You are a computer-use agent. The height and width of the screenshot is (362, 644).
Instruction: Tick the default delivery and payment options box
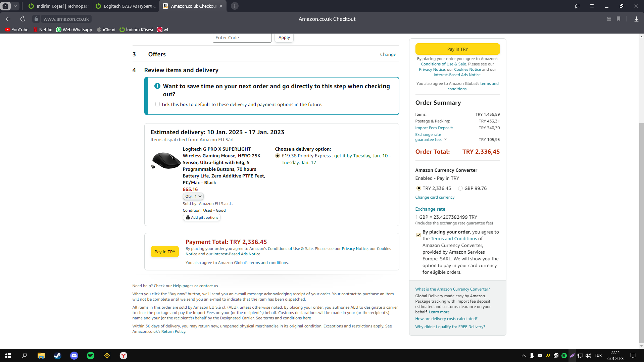[x=157, y=104]
